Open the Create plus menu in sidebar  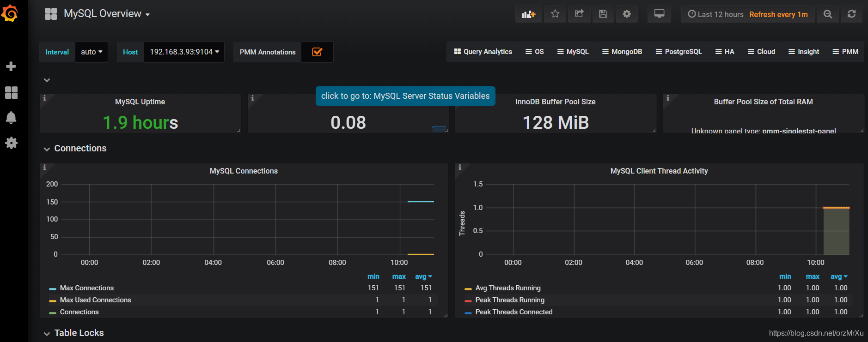[11, 66]
